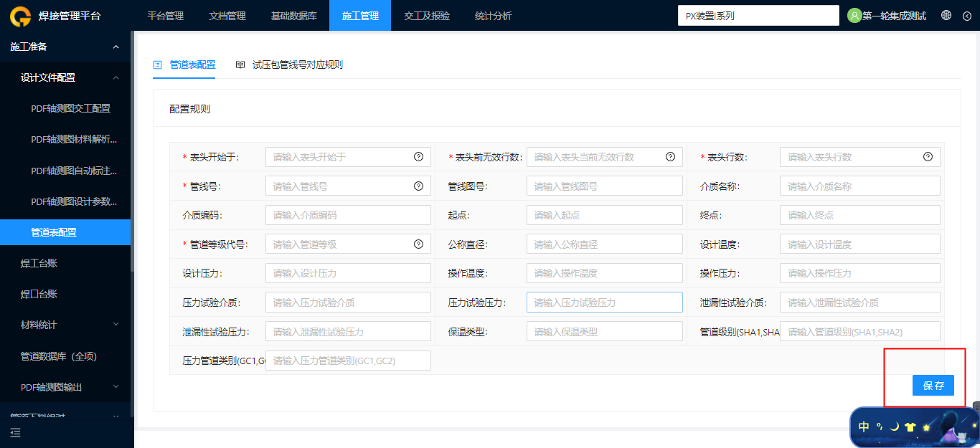Focus the 泄漏性试验压力 input field
980x448 pixels.
coord(348,332)
